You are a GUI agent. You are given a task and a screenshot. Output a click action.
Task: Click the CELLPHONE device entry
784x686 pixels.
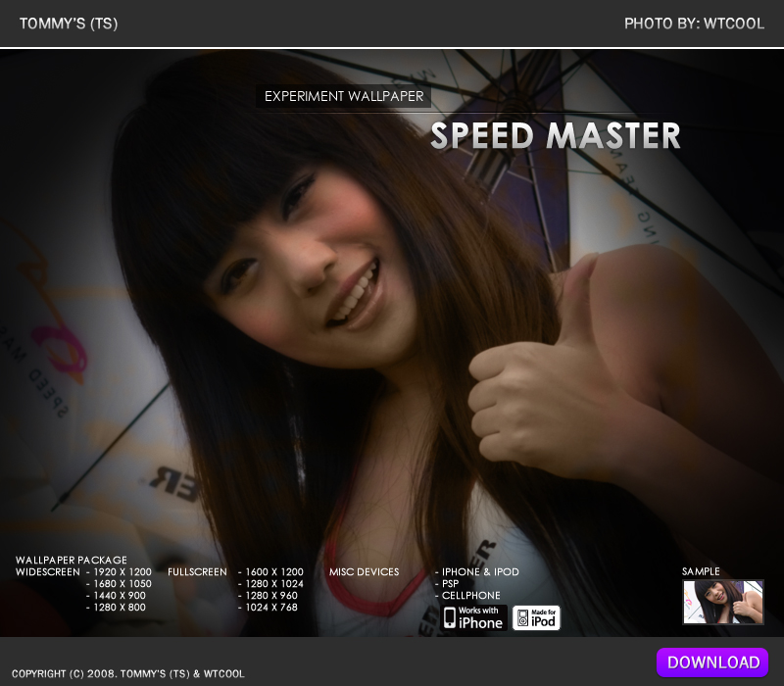click(471, 596)
